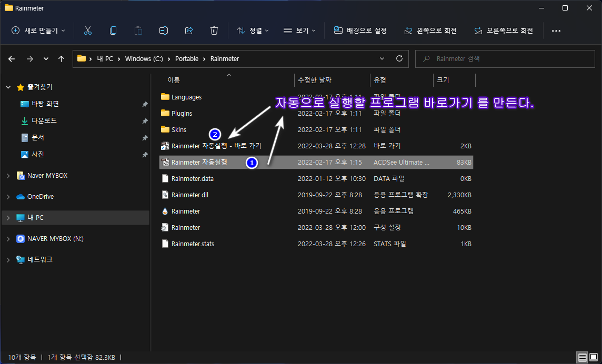Open the 새로 만들기 dropdown
This screenshot has width=602, height=364.
pyautogui.click(x=38, y=31)
